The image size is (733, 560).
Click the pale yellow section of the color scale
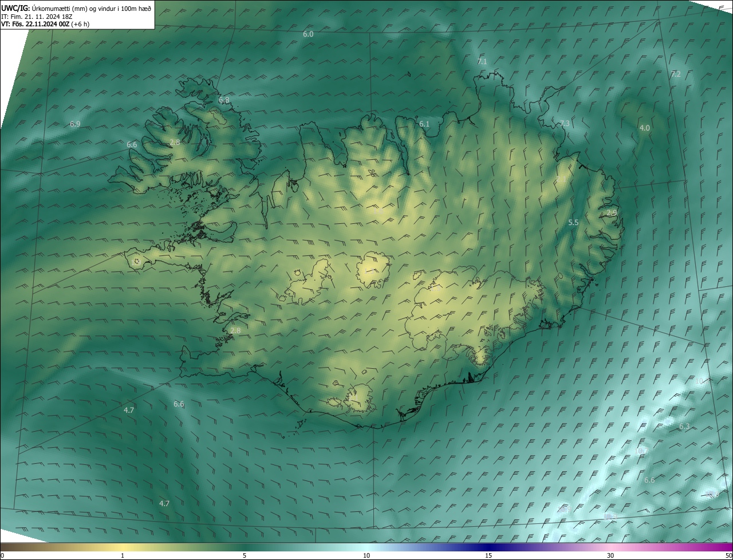[x=123, y=547]
